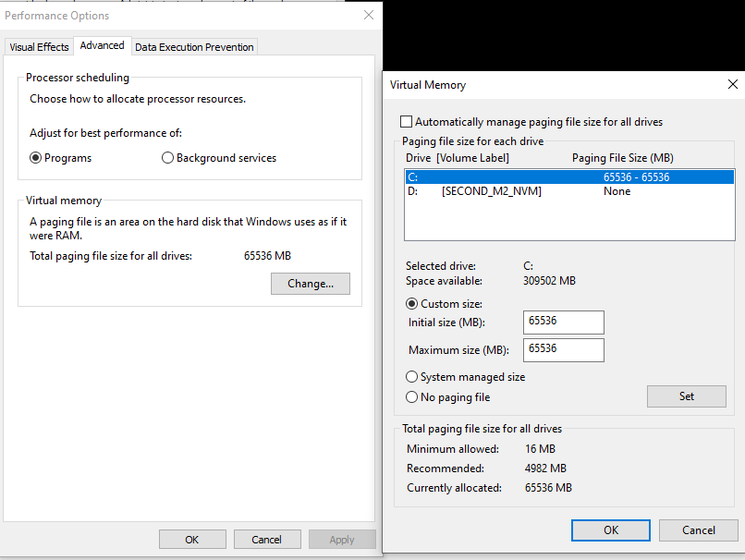745x560 pixels.
Task: Switch to the Visual Effects tab
Action: tap(39, 47)
